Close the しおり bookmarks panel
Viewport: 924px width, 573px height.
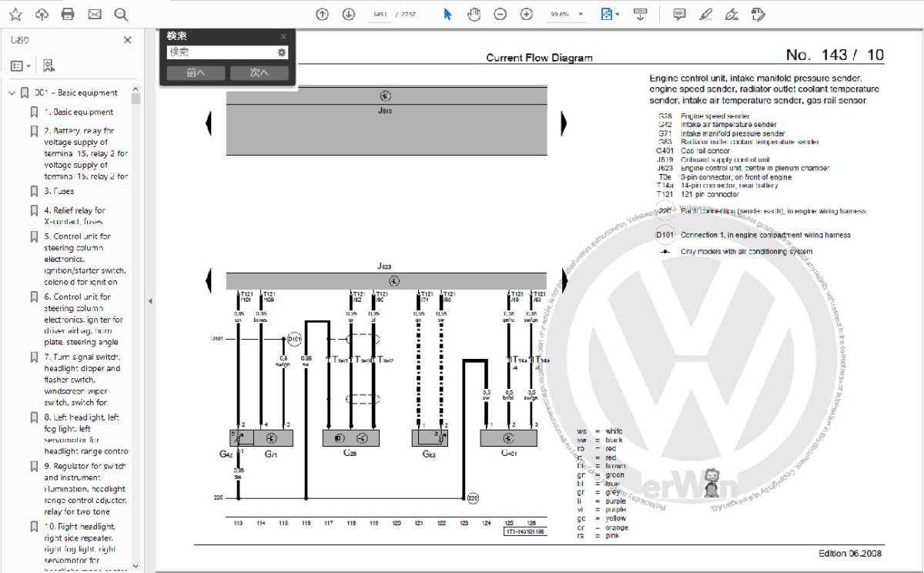pyautogui.click(x=128, y=40)
